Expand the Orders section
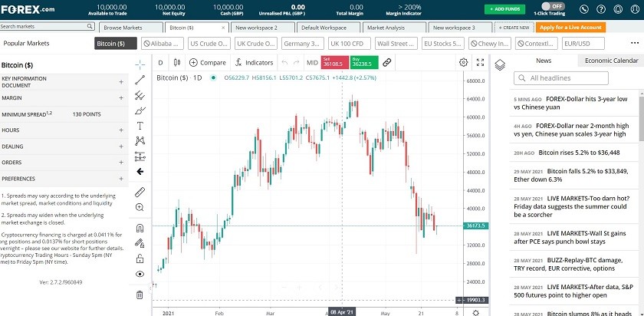 point(121,163)
